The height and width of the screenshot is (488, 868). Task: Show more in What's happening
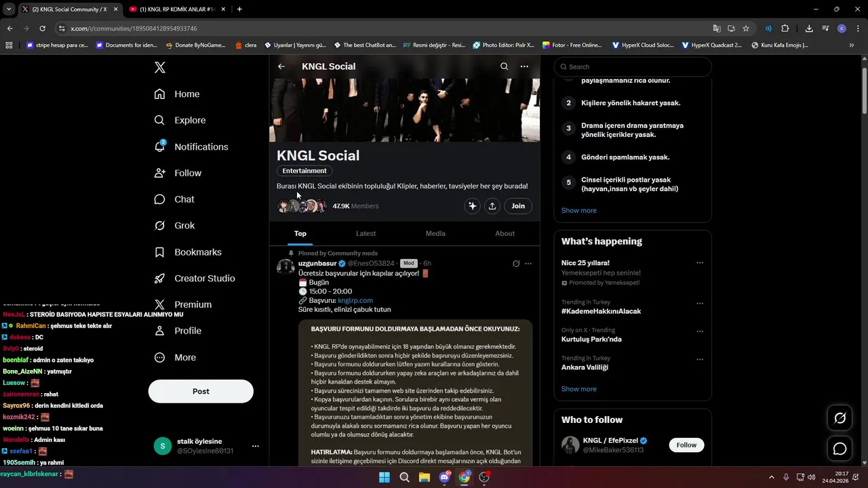pyautogui.click(x=579, y=389)
